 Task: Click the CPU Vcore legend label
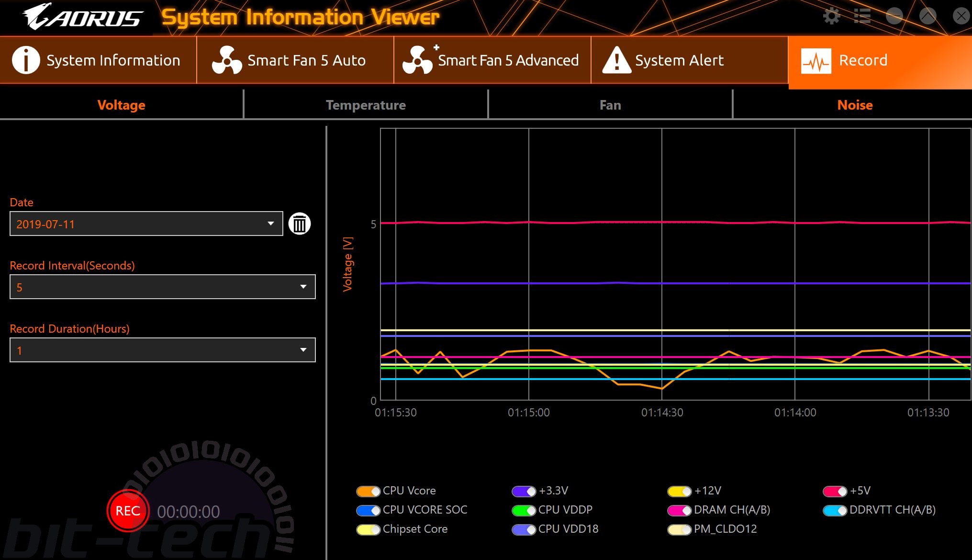coord(409,491)
